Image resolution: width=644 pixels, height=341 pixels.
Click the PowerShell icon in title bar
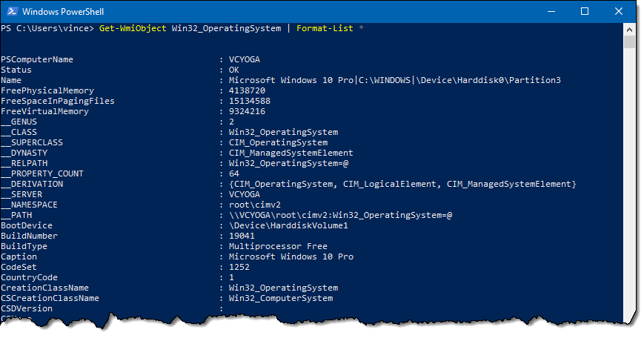click(12, 11)
